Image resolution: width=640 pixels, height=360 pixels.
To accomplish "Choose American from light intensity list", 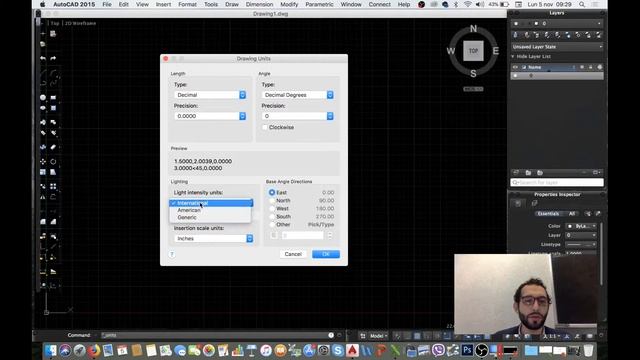I will [210, 210].
